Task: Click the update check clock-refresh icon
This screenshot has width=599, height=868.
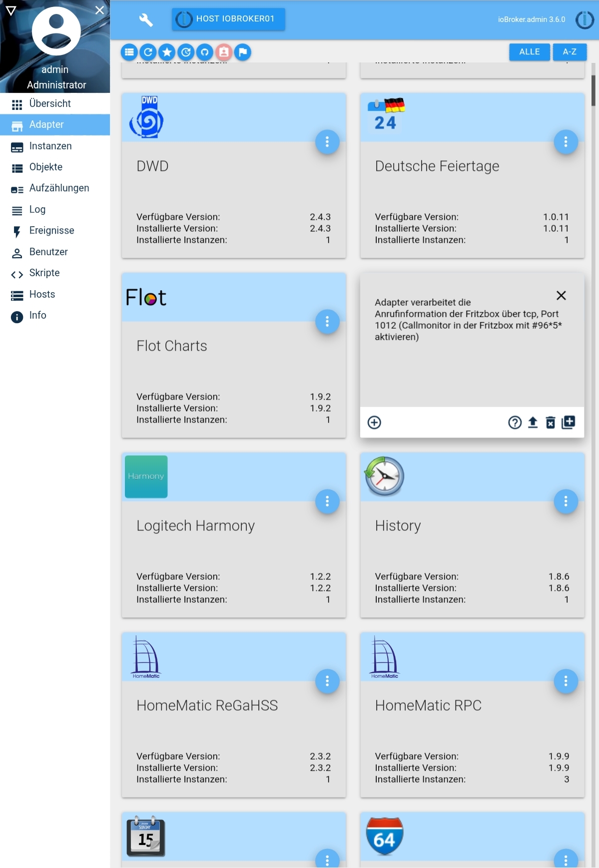Action: click(x=186, y=52)
